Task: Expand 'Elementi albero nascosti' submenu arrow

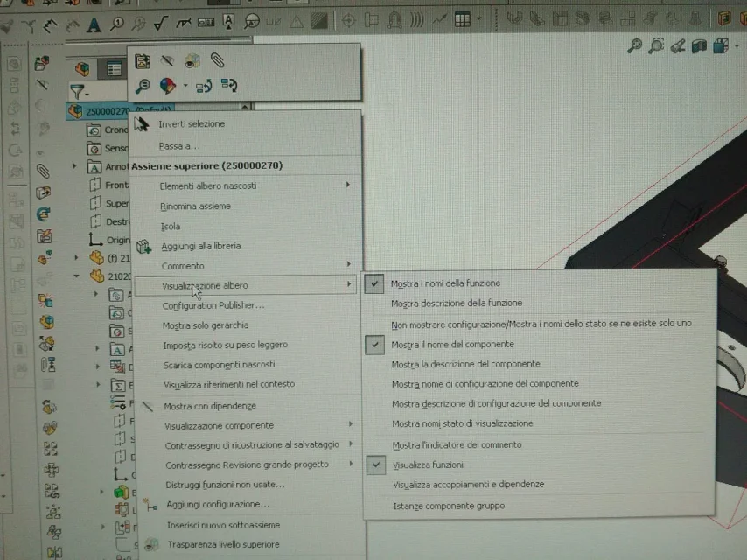Action: click(348, 185)
